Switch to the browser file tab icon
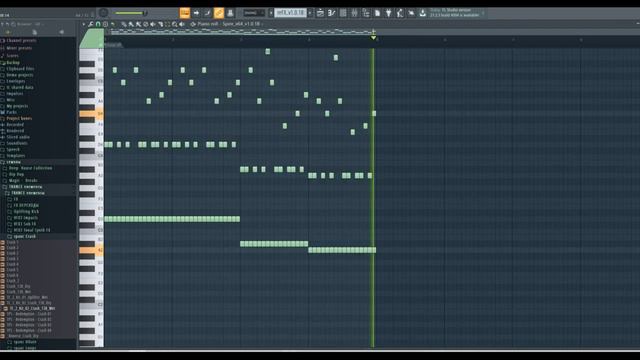Viewport: 640px width, 360px height. pos(35,32)
